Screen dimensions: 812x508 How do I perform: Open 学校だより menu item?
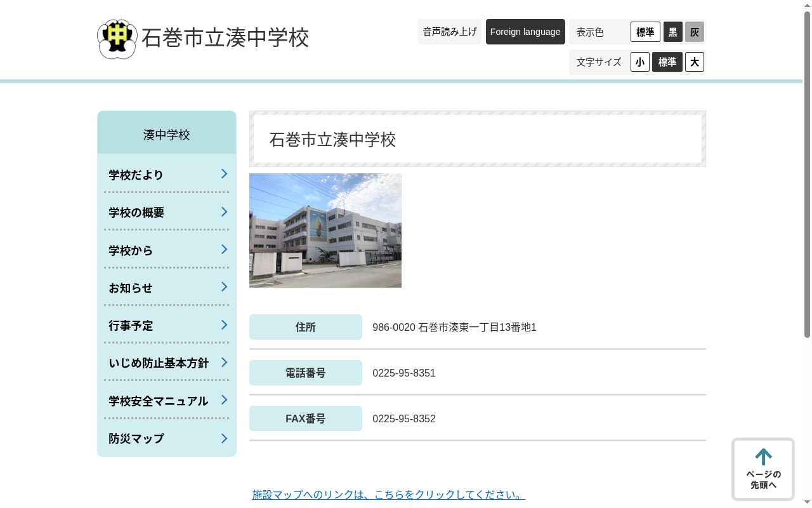point(167,175)
